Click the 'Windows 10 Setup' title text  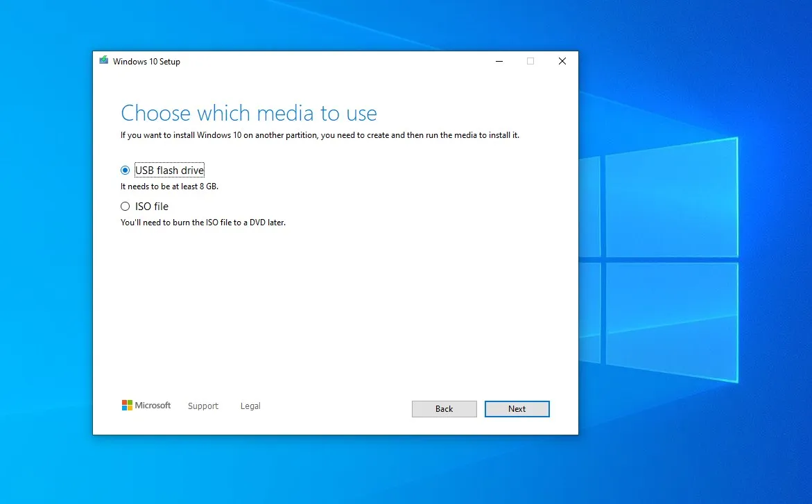[x=146, y=62]
